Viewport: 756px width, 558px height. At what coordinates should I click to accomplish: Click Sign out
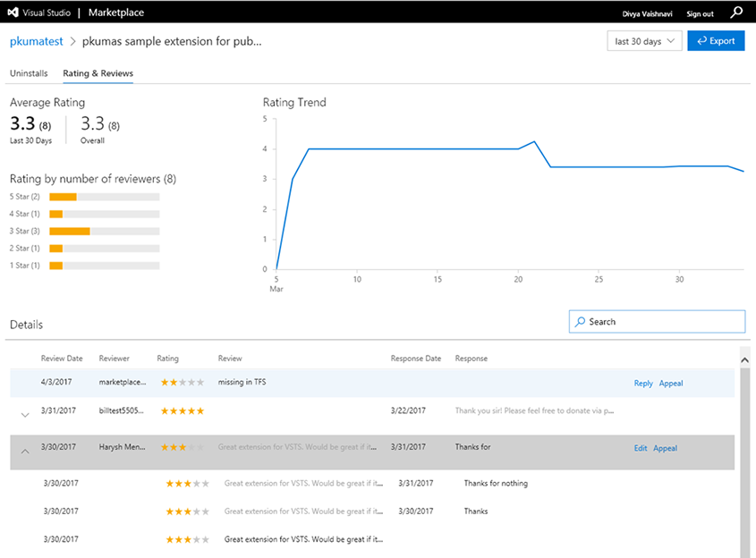[700, 14]
